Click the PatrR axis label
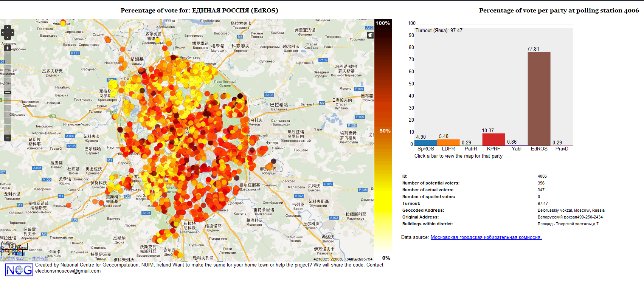This screenshot has height=282, width=644. click(x=471, y=149)
